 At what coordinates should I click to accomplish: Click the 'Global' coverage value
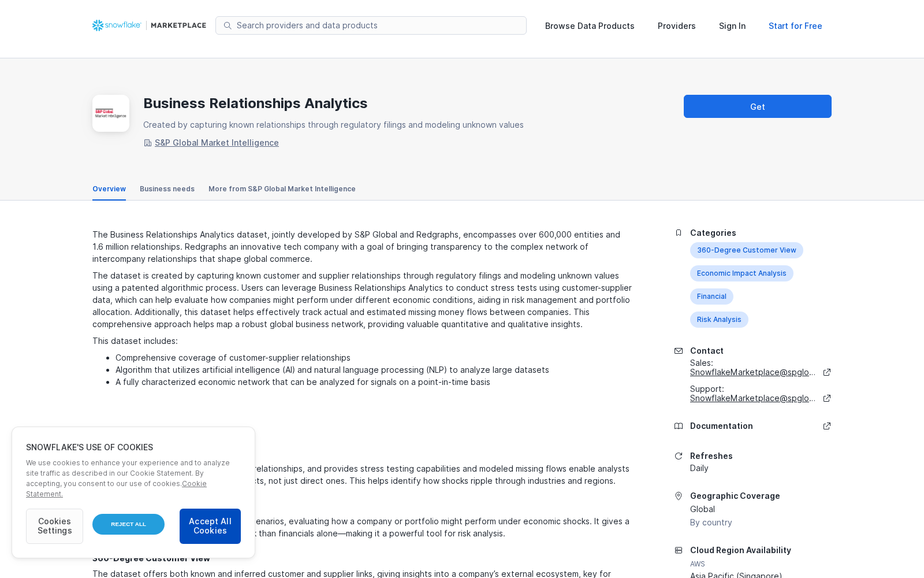pos(702,509)
